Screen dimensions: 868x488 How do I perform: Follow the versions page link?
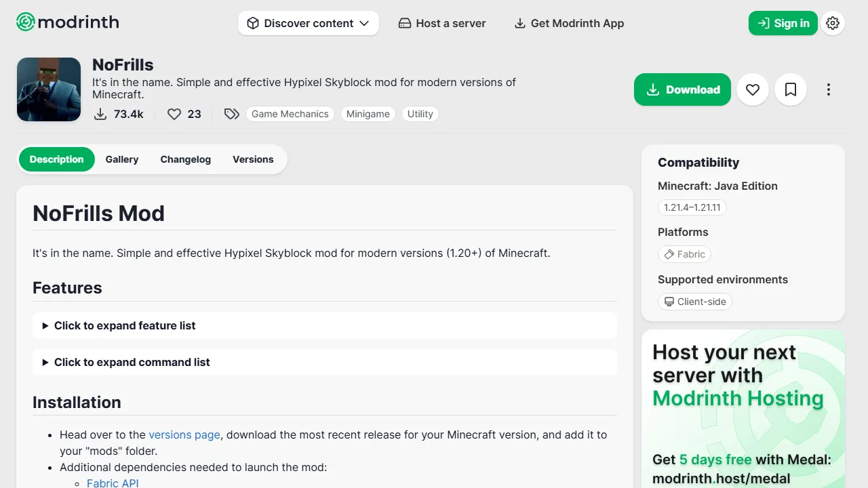click(184, 434)
